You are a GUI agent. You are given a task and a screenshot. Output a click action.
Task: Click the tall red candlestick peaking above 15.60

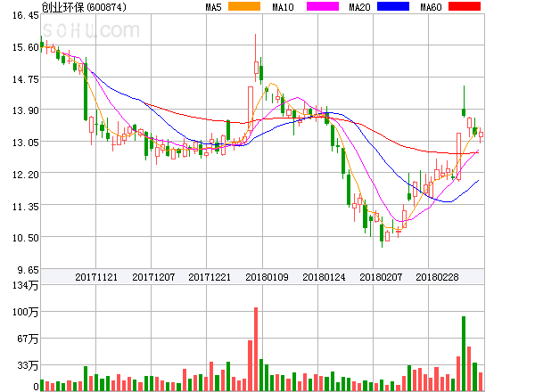click(256, 58)
